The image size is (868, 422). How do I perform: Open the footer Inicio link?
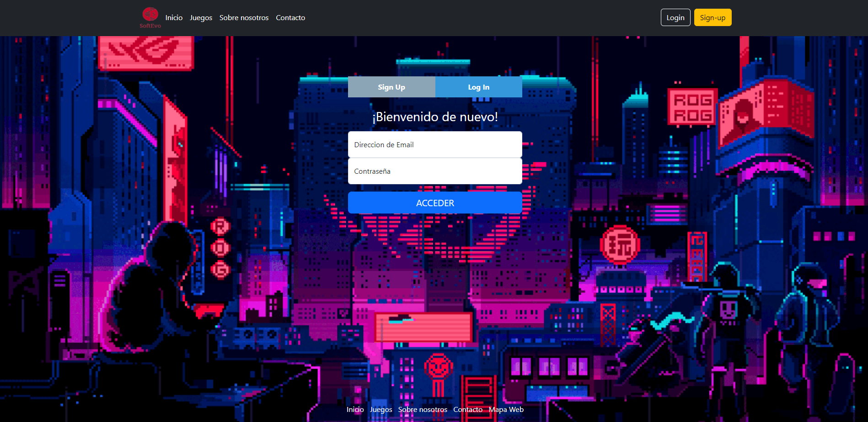click(355, 410)
